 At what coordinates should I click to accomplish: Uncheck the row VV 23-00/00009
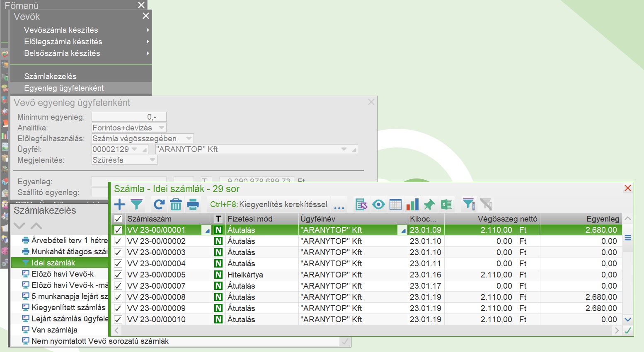(118, 308)
